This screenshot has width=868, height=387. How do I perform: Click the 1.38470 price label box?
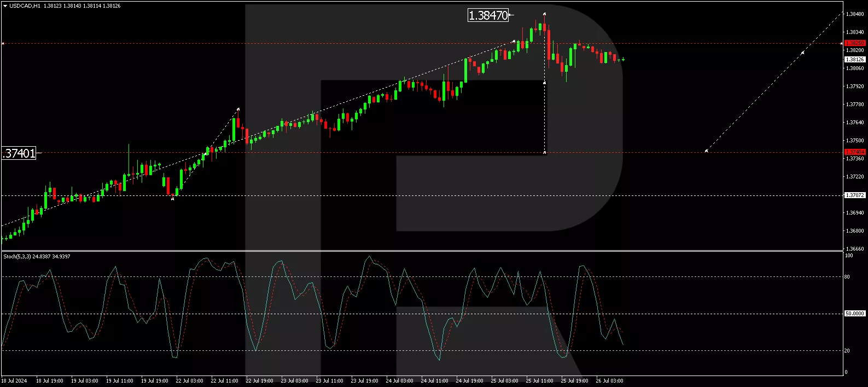coord(488,16)
